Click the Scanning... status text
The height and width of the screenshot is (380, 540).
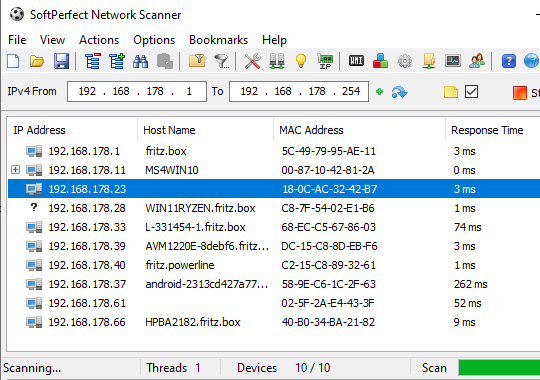(32, 368)
